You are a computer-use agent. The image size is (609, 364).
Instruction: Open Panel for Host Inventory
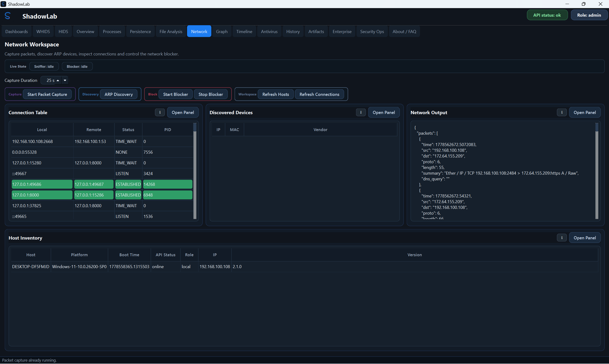click(x=585, y=238)
